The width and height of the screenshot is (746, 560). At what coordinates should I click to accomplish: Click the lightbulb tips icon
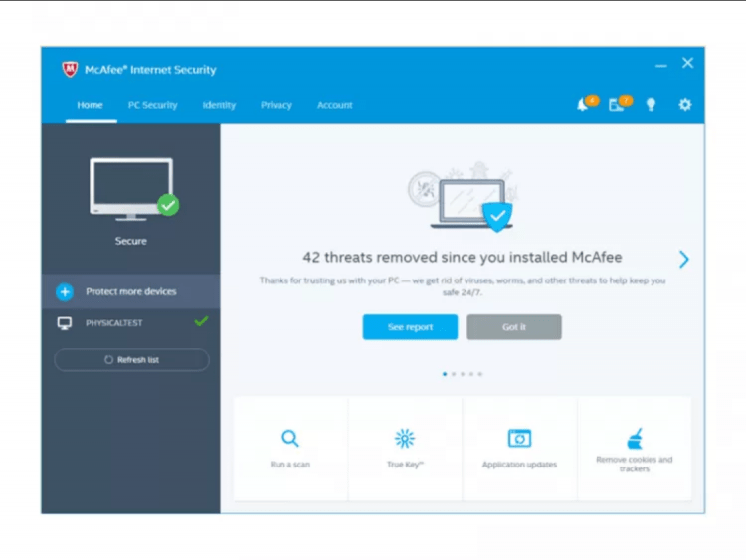651,105
